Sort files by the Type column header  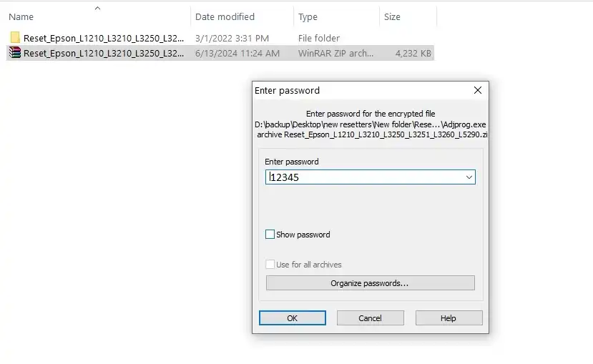click(x=308, y=16)
